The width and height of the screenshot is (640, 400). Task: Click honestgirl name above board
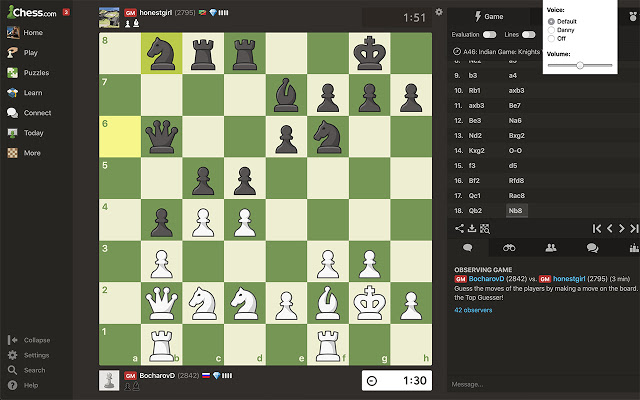click(156, 13)
